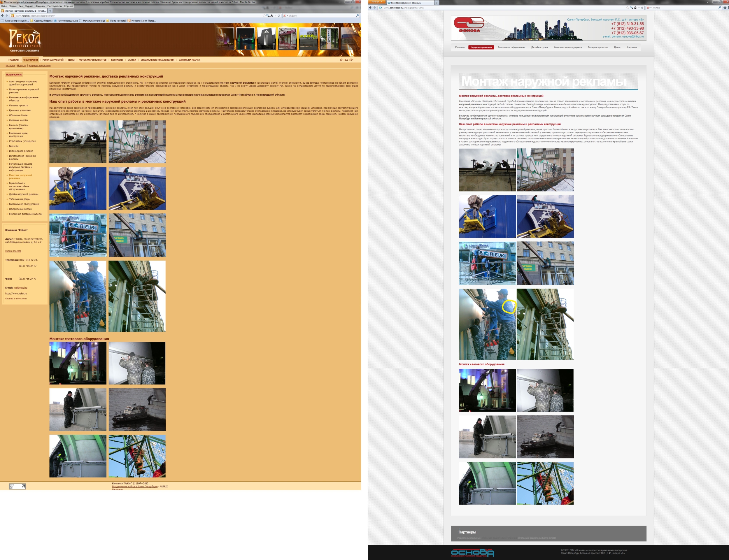Click domain_osnova@inbox.ru email in Osnova header
Viewport: 729px width, 560px height.
tap(627, 37)
